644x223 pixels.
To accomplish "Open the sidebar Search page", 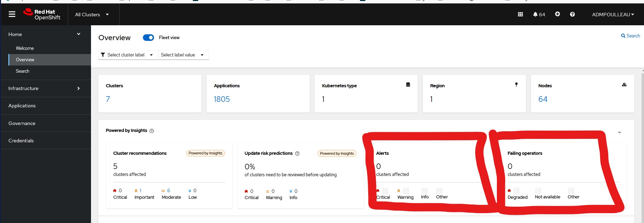I will point(22,71).
